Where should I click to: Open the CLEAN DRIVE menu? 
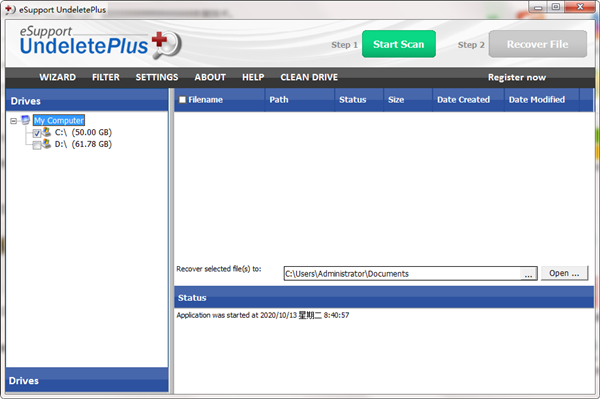coord(309,77)
